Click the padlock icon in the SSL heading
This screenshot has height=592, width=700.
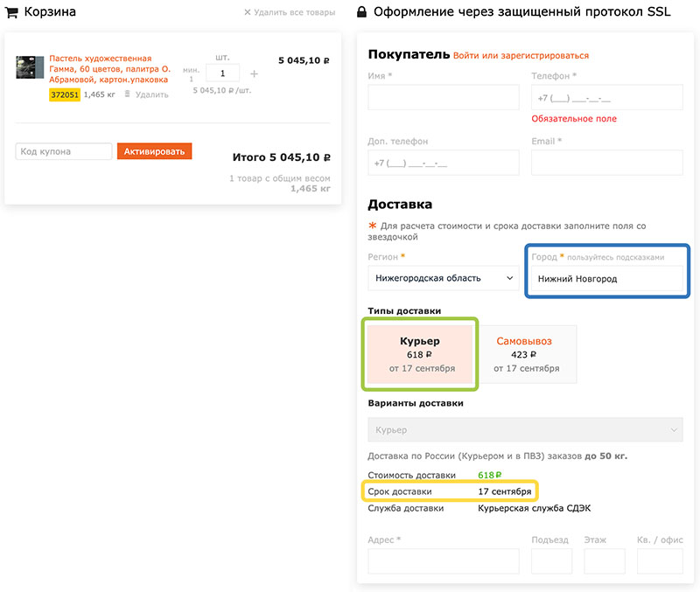(361, 12)
